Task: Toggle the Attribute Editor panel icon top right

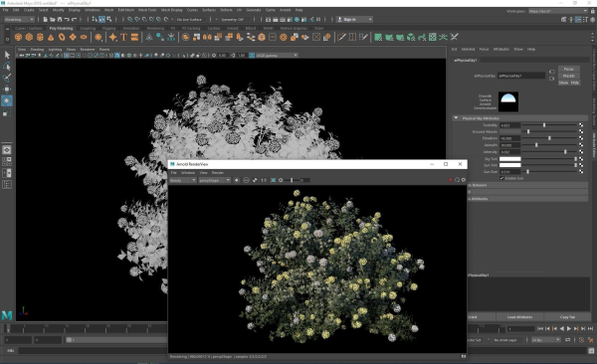Action: coord(578,20)
